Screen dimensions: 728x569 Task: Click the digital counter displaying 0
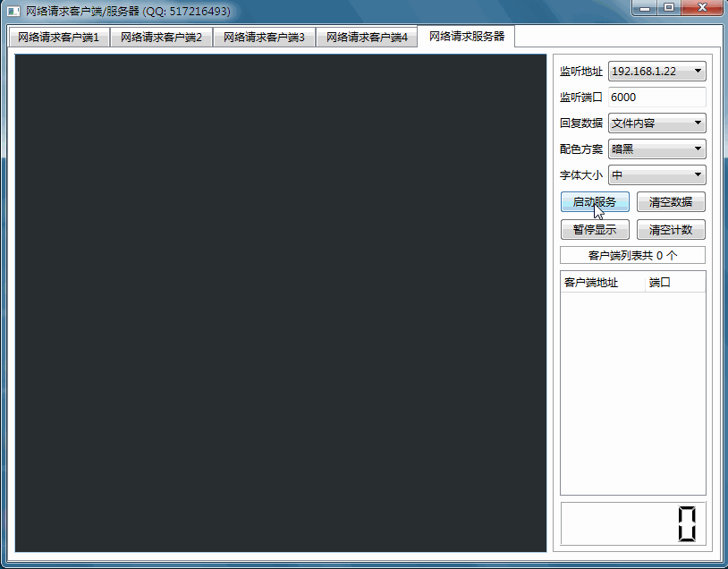click(632, 523)
